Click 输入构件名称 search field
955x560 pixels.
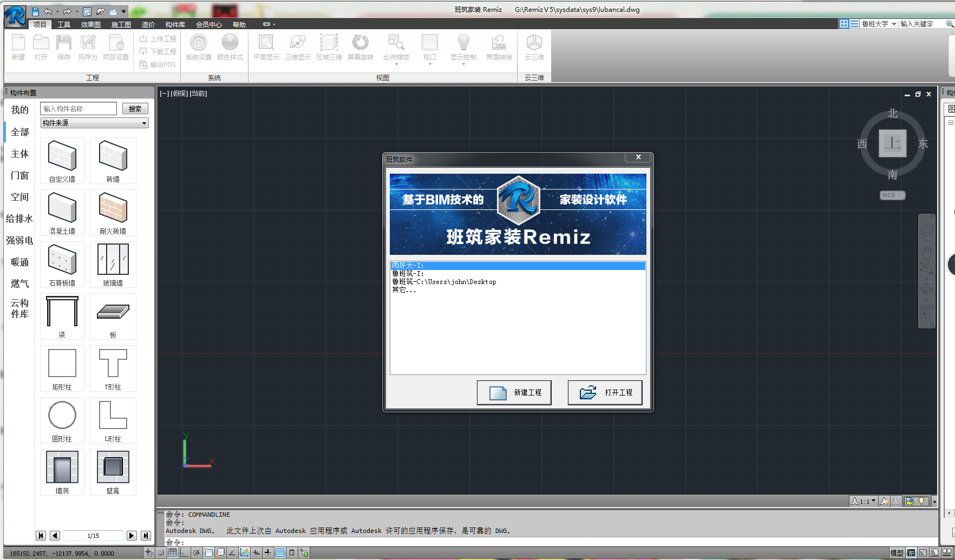point(79,109)
